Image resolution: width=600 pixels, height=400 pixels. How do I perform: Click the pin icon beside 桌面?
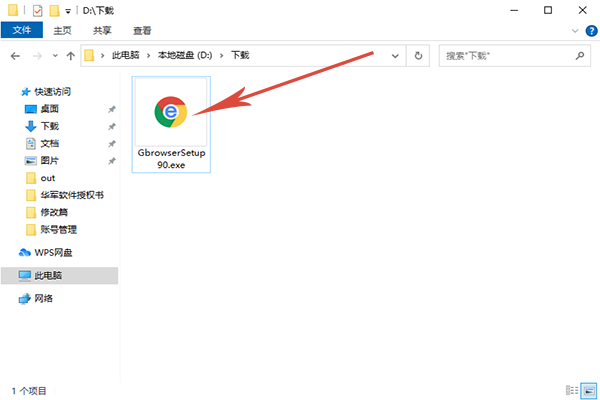[111, 109]
